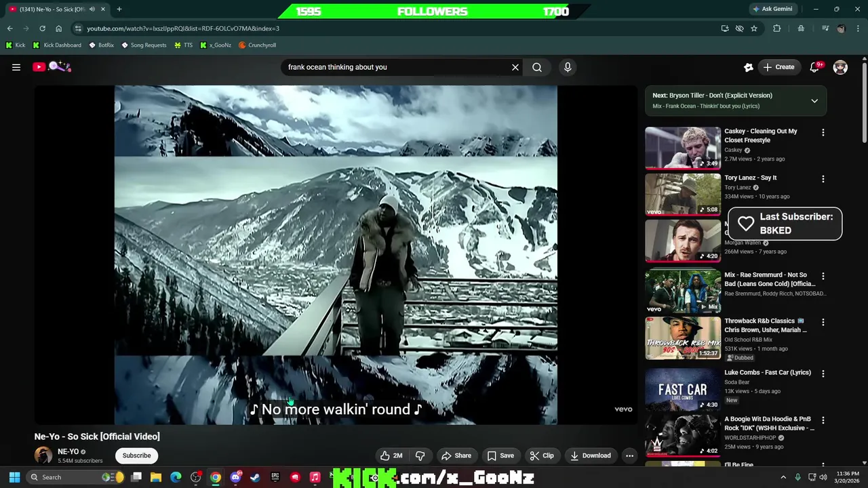Open the Song Requests bookmark
Screen dimensions: 868x488
click(144, 45)
